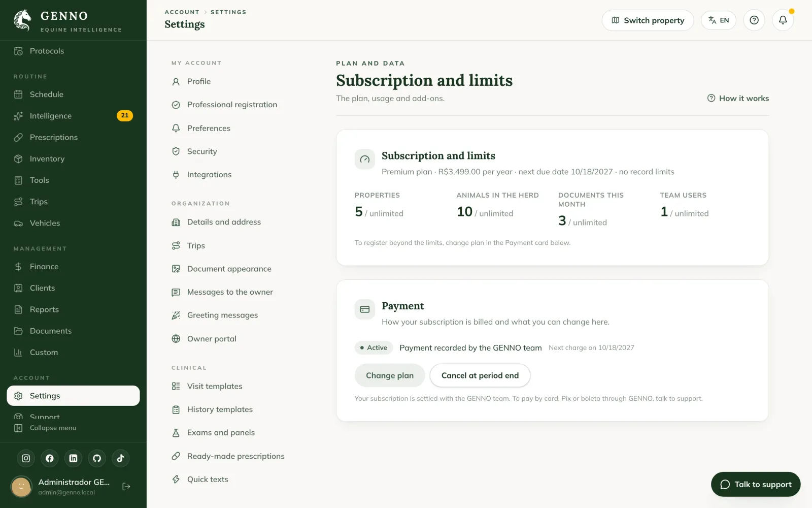Click the '5 / unlimited' properties value
Viewport: 812px width, 508px height.
[x=379, y=212]
